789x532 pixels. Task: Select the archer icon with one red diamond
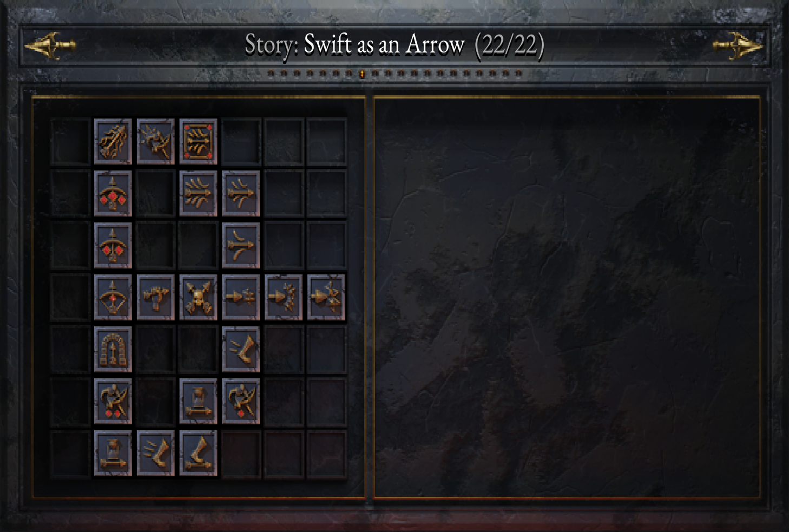(241, 402)
